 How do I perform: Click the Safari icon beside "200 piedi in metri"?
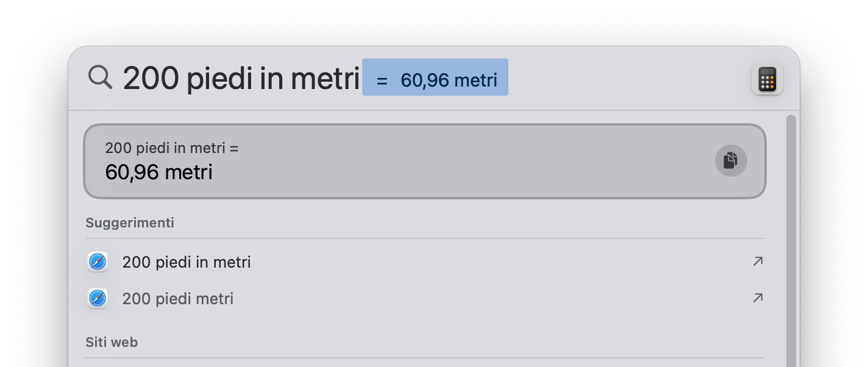pos(98,262)
